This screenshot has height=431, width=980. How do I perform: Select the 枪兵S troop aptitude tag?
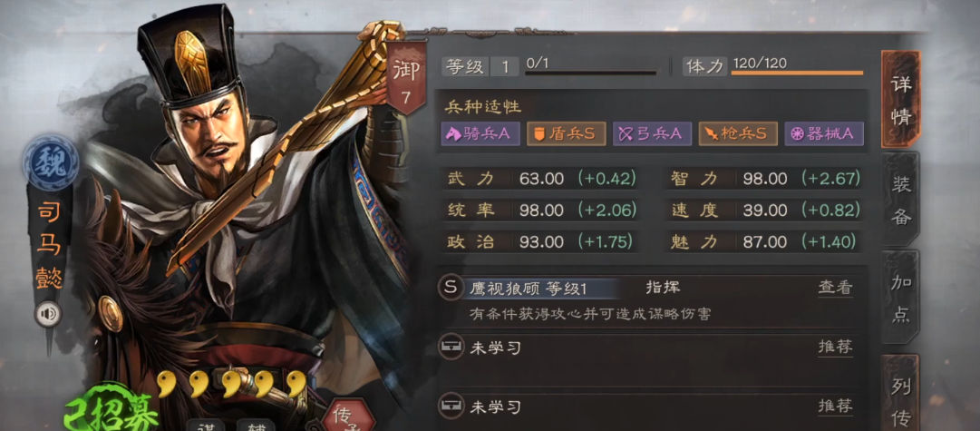738,133
